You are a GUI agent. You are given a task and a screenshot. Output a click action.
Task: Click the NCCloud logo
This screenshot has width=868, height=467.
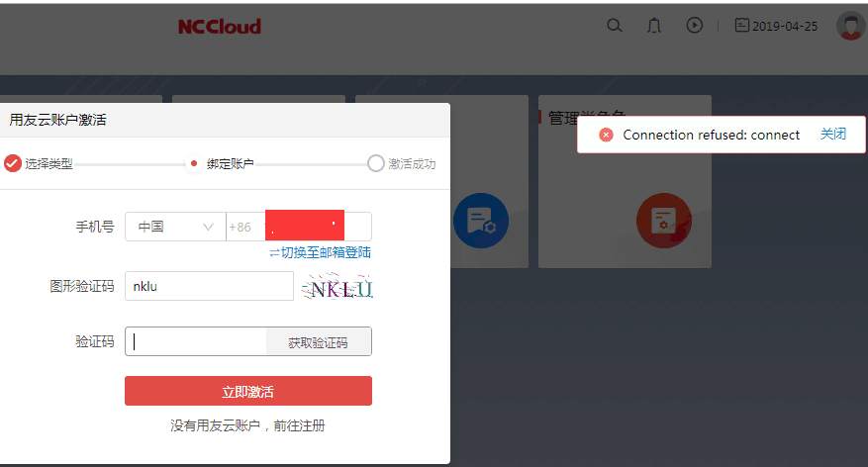coord(219,27)
